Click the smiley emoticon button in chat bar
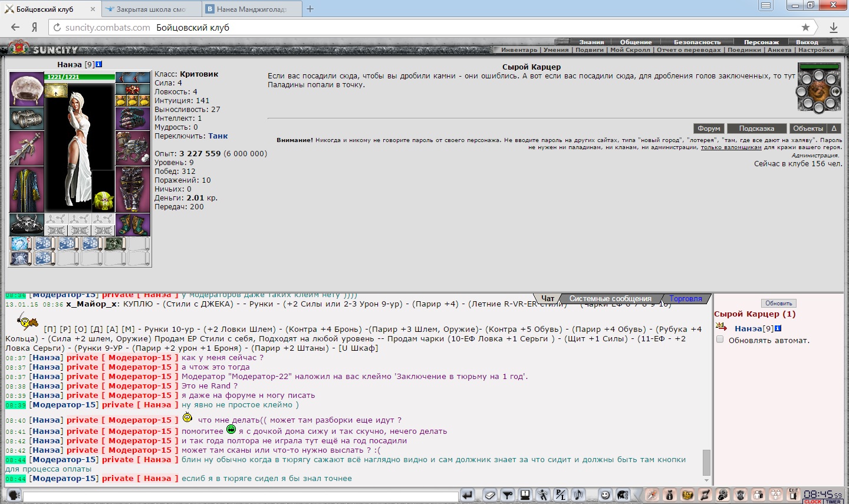This screenshot has width=849, height=504. point(605,495)
